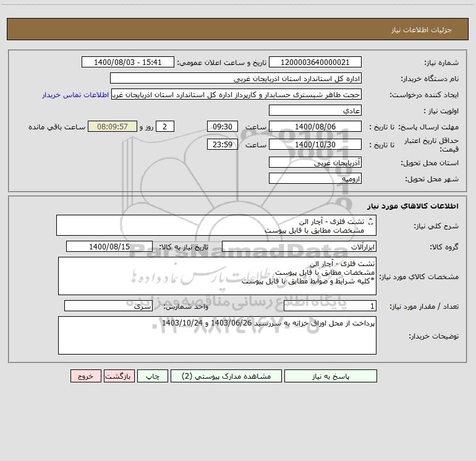The image size is (476, 461).
Task: Select the نام دستگاه خریدار field
Action: click(x=236, y=78)
